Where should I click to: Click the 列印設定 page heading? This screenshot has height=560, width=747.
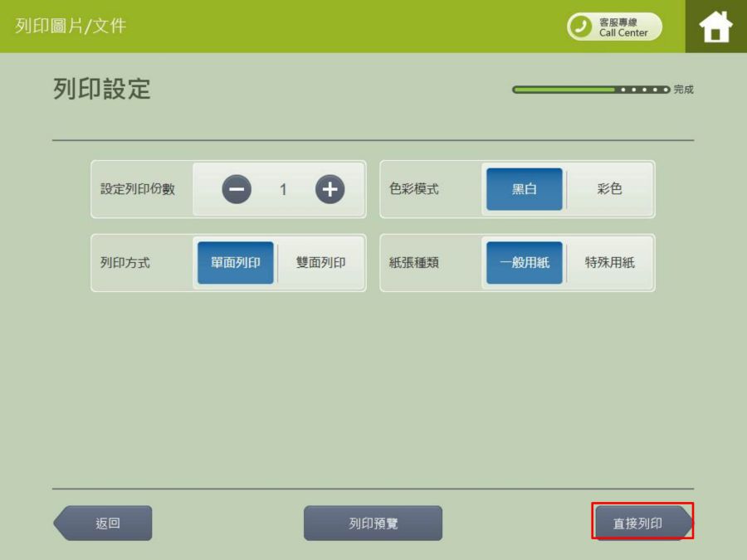click(102, 90)
